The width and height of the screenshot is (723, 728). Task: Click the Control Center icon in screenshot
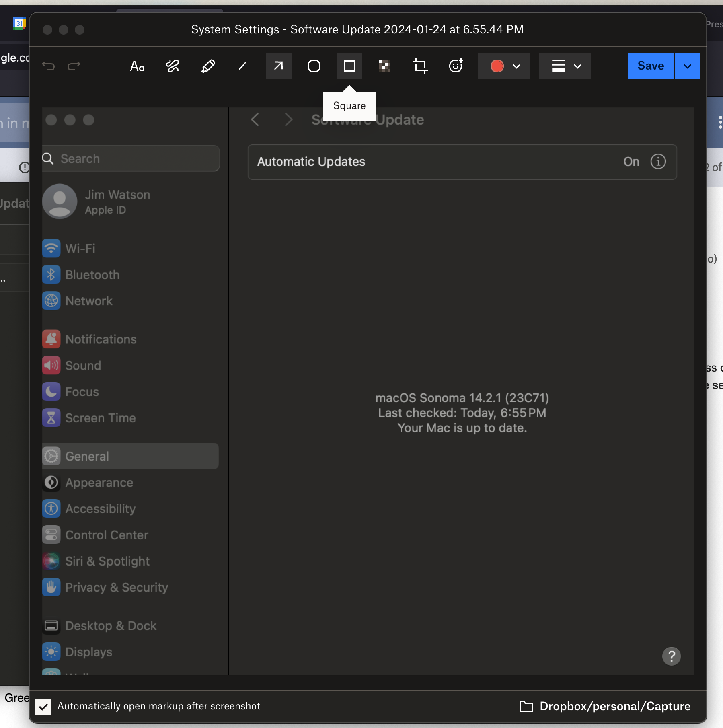pyautogui.click(x=51, y=535)
